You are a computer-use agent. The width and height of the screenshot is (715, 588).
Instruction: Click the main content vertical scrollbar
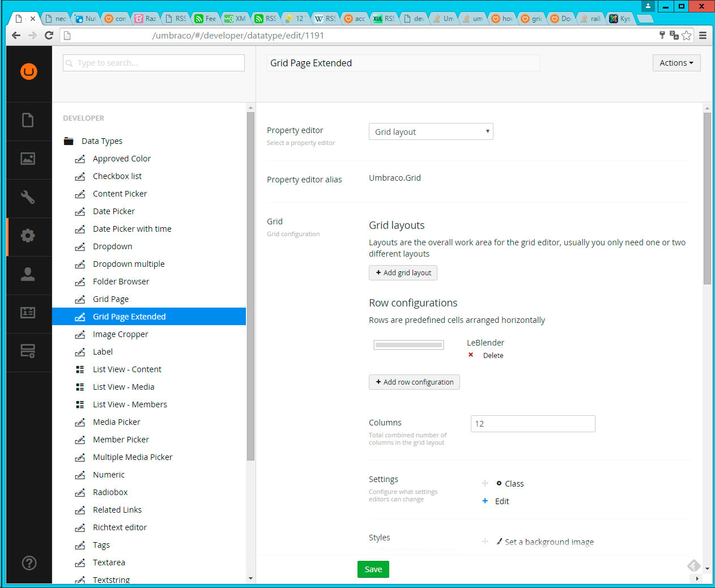(707, 198)
